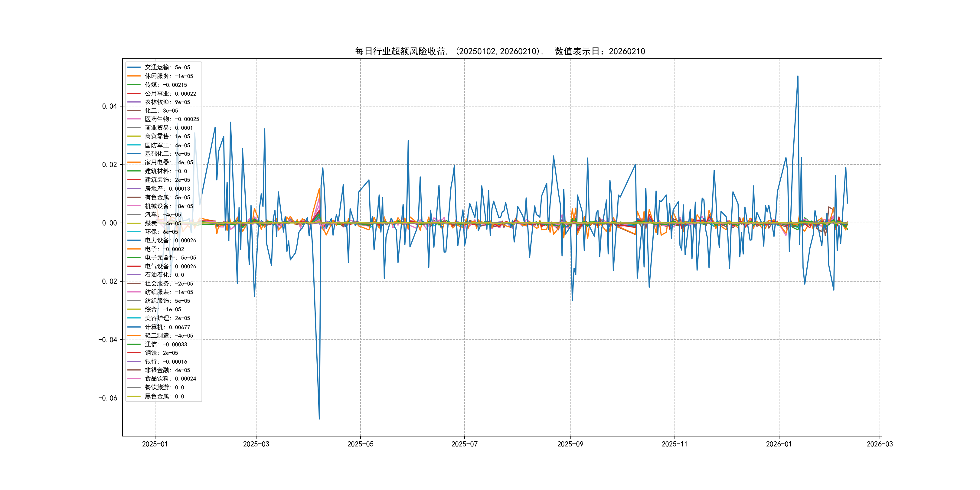Click the -0.06 y-axis tick label

coord(108,398)
